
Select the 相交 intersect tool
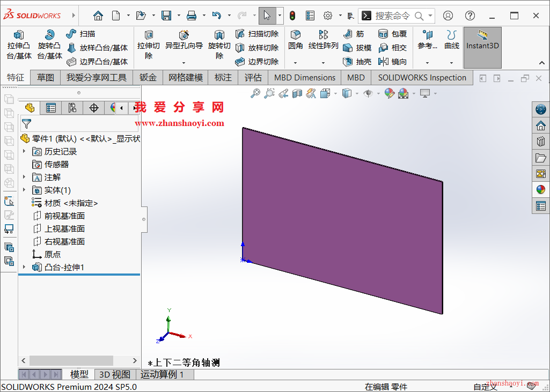392,48
